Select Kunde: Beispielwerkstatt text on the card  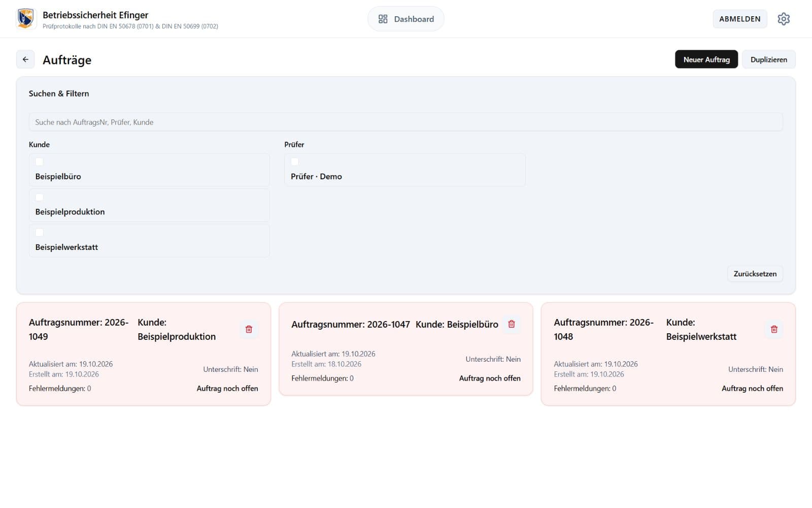701,329
